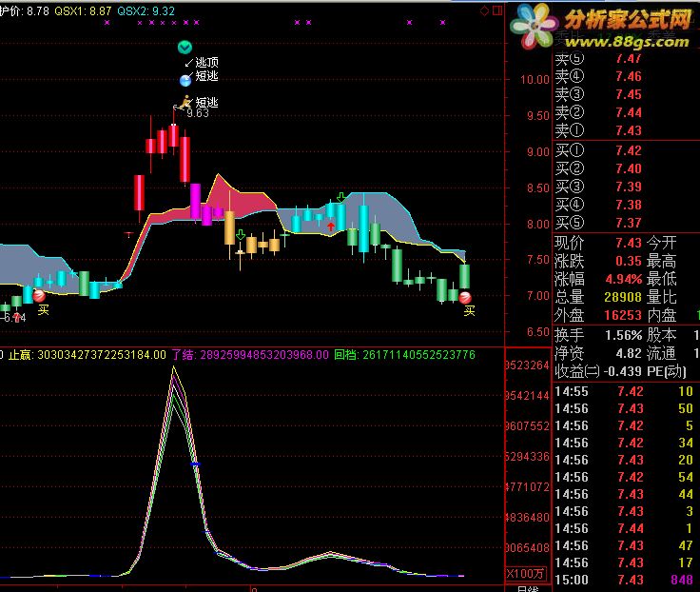Click the 6.50 price axis label
Screen dimensions: 700x592
pyautogui.click(x=537, y=332)
